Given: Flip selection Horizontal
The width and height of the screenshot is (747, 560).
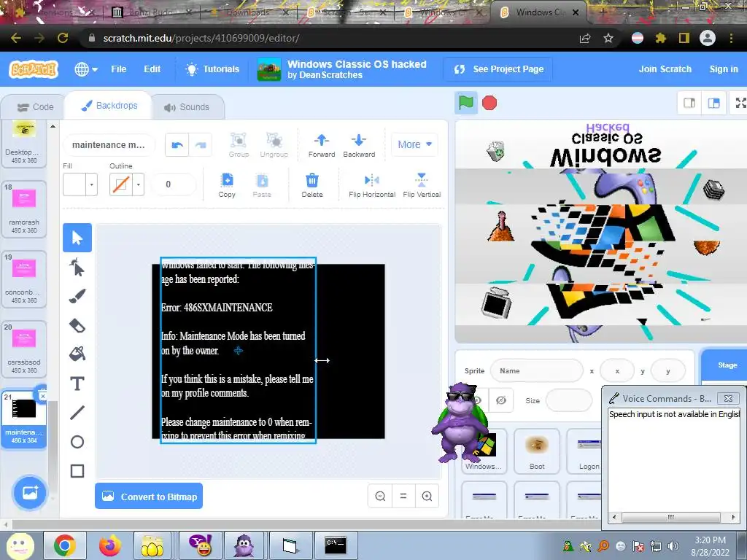Looking at the screenshot, I should coord(372,185).
